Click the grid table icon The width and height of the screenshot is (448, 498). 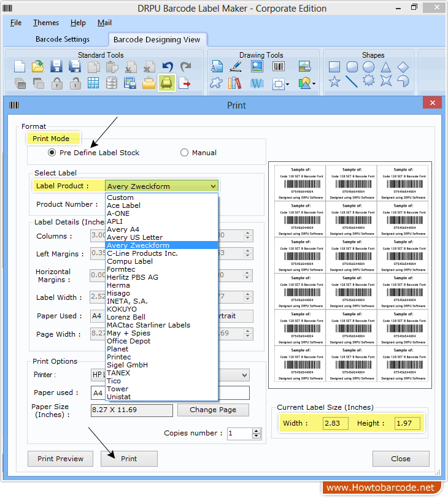93,83
